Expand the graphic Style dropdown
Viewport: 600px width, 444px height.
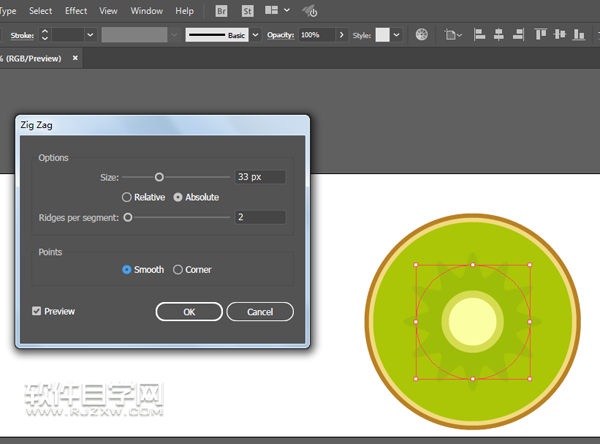coord(396,34)
